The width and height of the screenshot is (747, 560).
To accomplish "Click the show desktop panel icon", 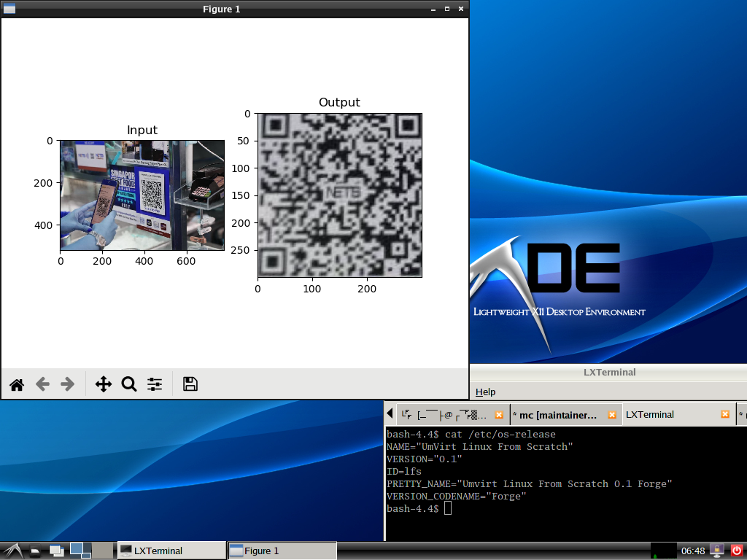I will point(56,551).
